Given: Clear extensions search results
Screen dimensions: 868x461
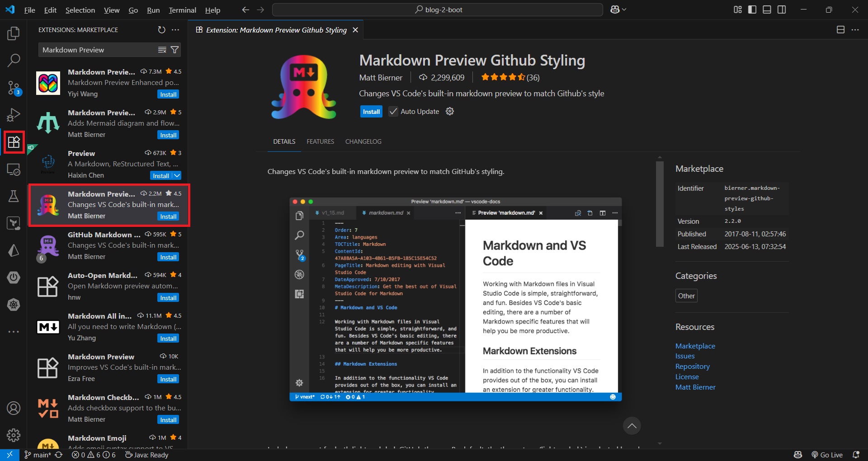Looking at the screenshot, I should [162, 50].
